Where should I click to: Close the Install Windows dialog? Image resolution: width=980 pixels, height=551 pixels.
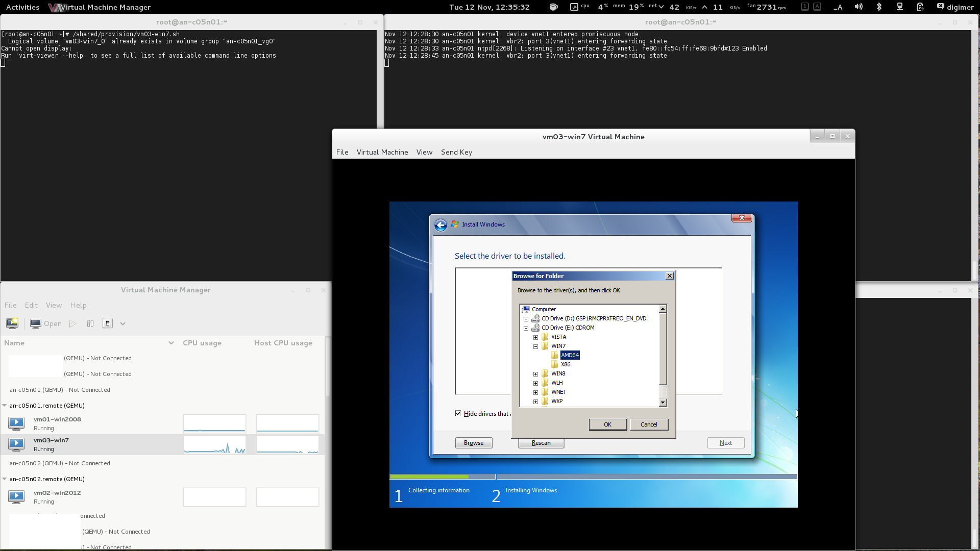742,218
